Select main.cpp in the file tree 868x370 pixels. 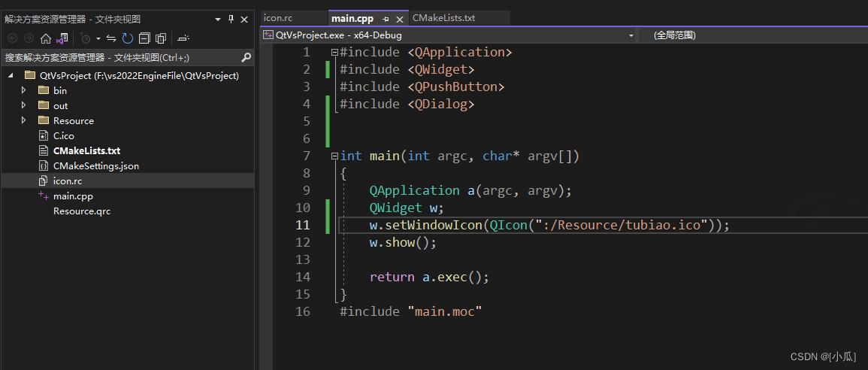coord(73,196)
